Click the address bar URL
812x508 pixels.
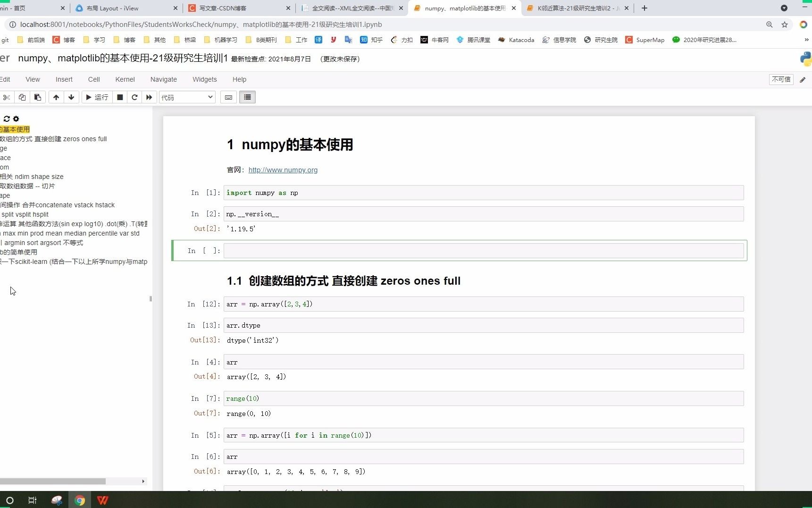[201, 25]
